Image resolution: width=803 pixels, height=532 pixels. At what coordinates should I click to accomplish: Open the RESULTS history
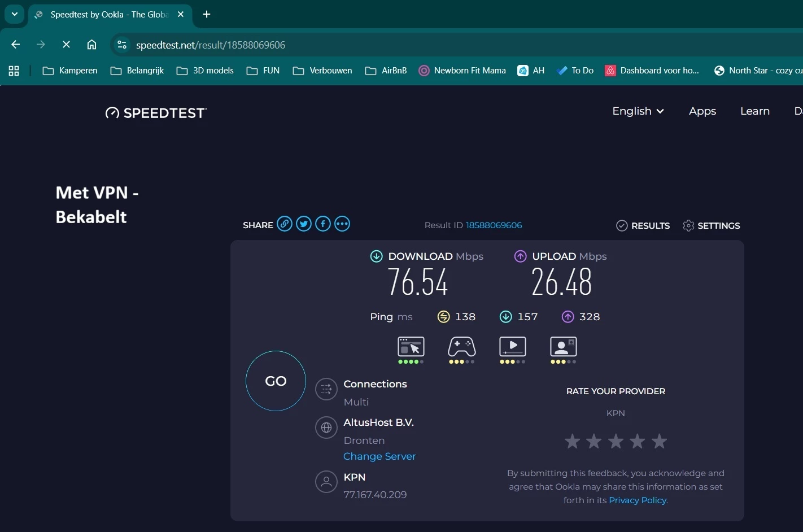point(643,226)
